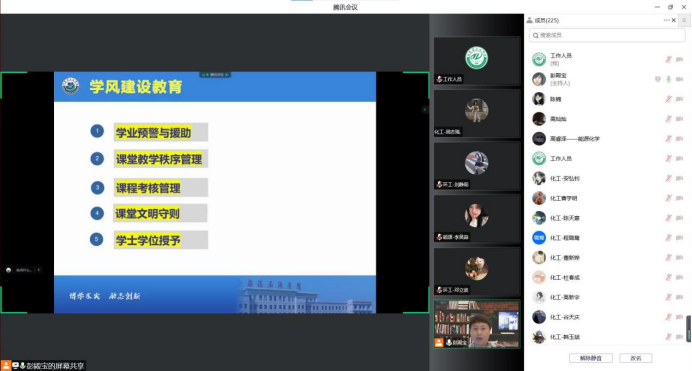692x371 pixels.
Task: Click the 改名 rename button
Action: point(636,358)
